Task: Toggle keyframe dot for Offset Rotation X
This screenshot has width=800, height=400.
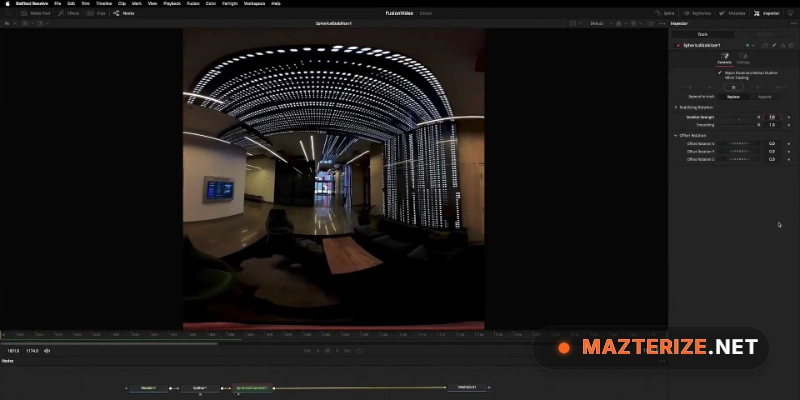Action: click(x=789, y=144)
